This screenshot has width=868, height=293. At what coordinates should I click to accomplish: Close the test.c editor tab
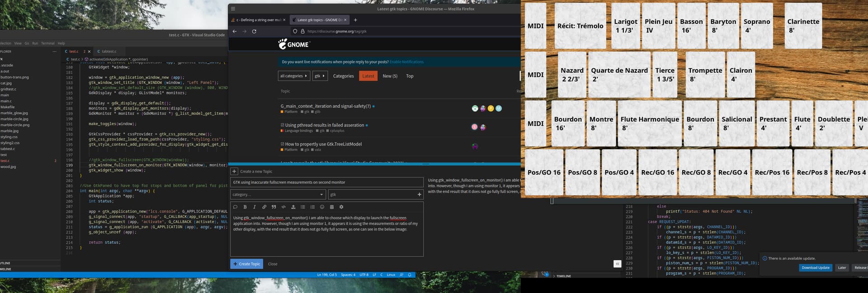coord(89,52)
